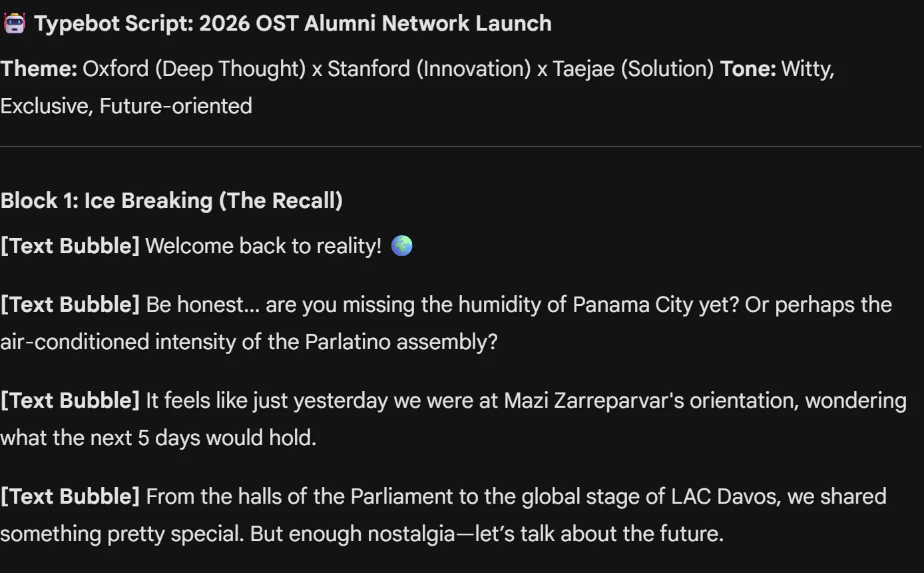Click the '[Text Bubble]' label before 'From the halls'
Image resolution: width=924 pixels, height=573 pixels.
[70, 496]
